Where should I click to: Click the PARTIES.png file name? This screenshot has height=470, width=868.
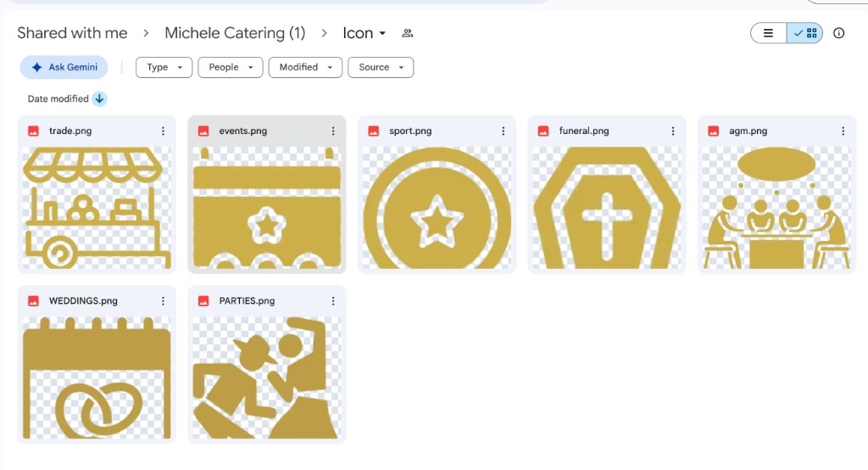click(247, 300)
